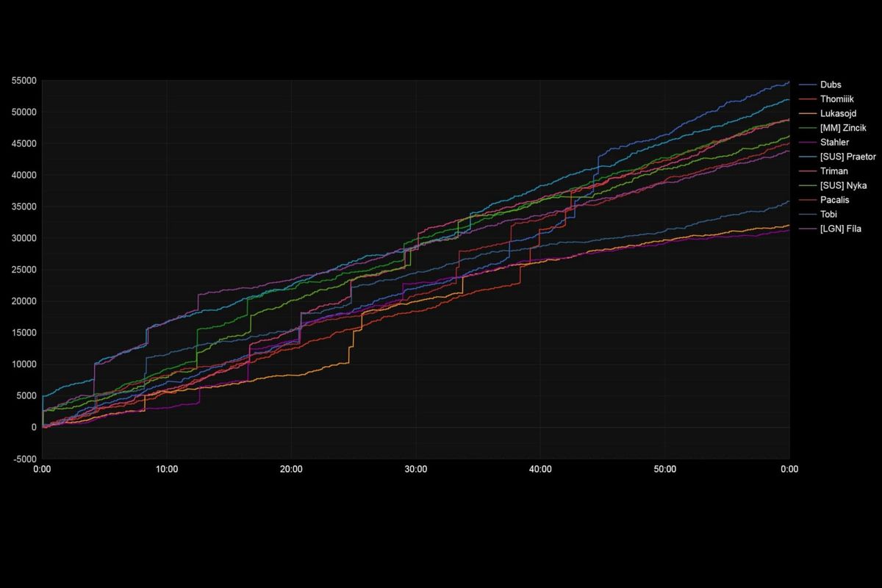Click the 35000 y-axis label
This screenshot has width=882, height=588.
coord(24,207)
